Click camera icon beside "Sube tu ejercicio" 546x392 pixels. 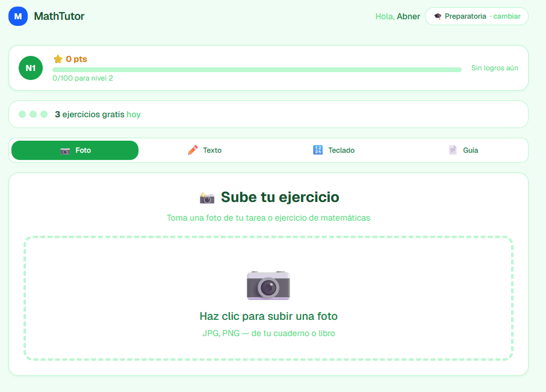[207, 198]
